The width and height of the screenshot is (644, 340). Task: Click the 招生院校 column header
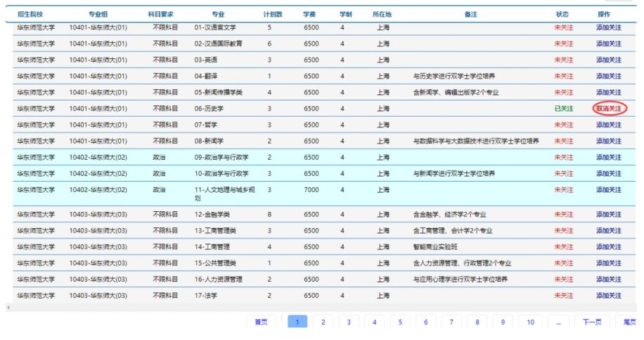(x=30, y=14)
